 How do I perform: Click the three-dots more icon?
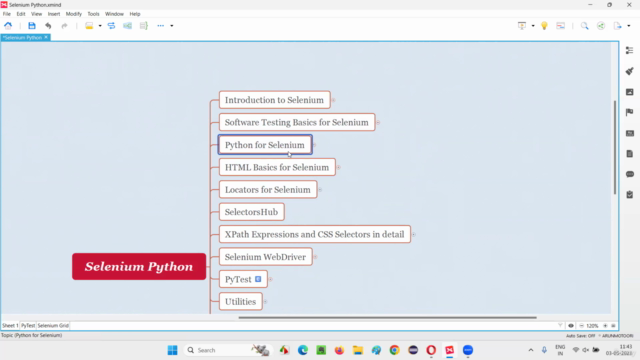[x=160, y=26]
